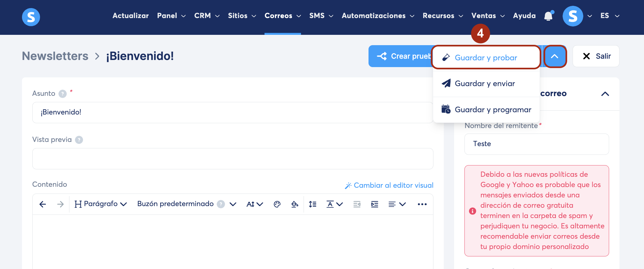Click the Vista previa help icon

pos(79,140)
